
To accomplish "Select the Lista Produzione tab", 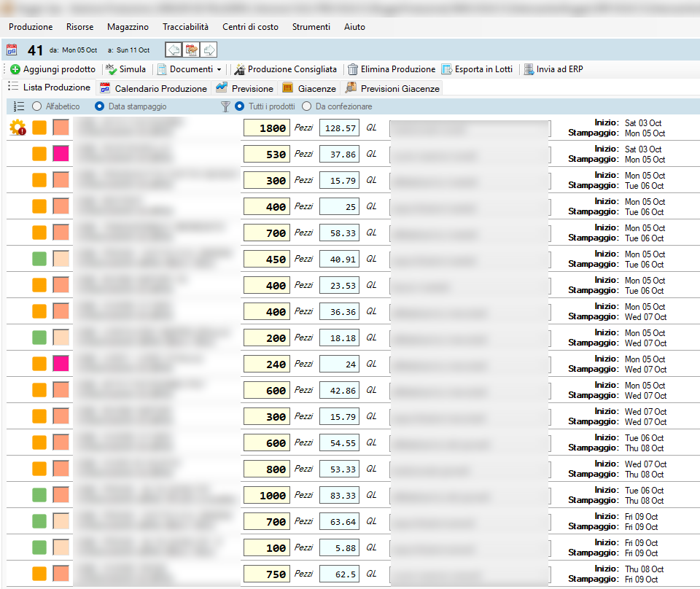I will pyautogui.click(x=49, y=87).
